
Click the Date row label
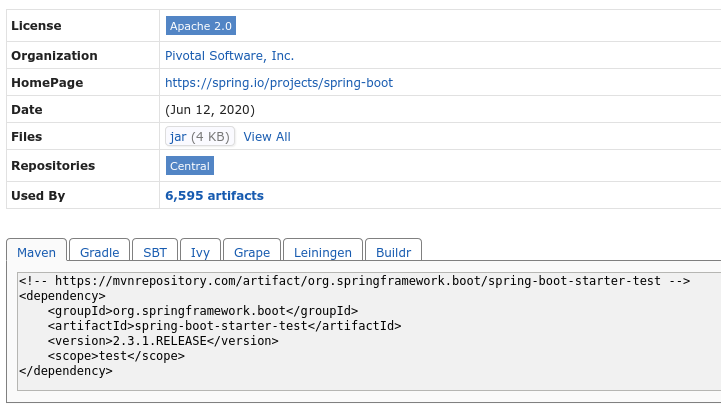27,110
